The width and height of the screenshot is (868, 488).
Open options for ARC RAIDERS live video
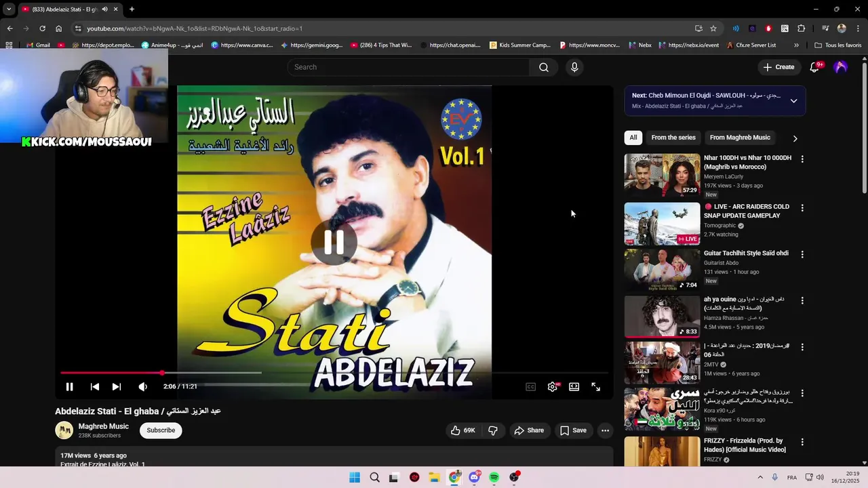pos(802,208)
